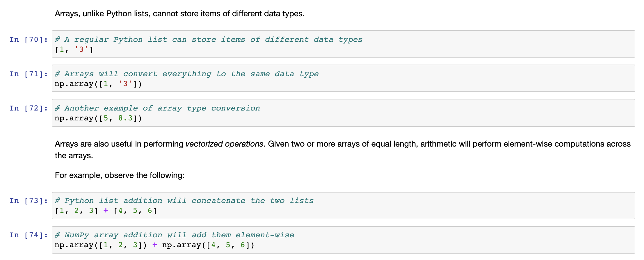Select the In [73] prompt label
644x260 pixels.
click(x=29, y=201)
